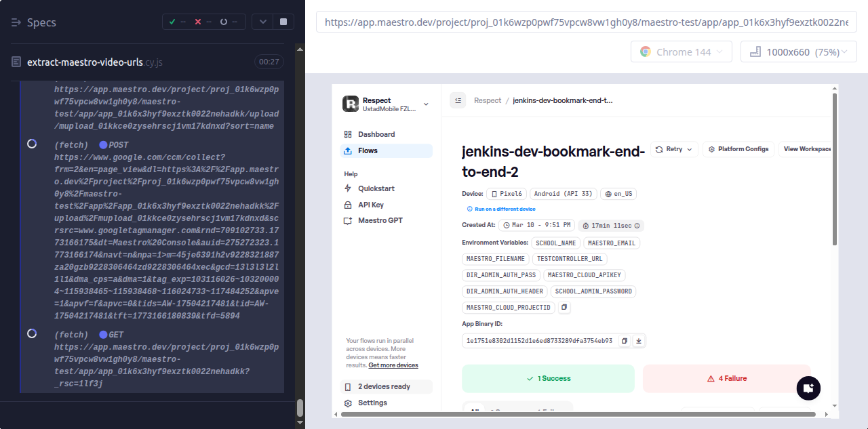
Task: Open the API Key page
Action: 372,205
